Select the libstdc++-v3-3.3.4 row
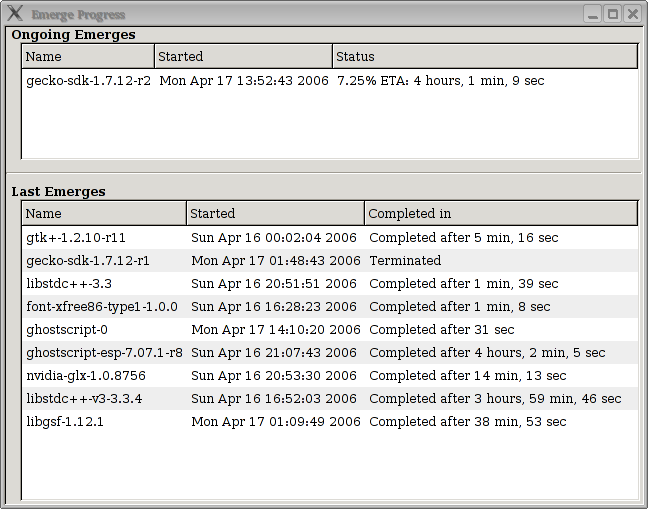Viewport: 648px width, 509px height. coord(330,399)
